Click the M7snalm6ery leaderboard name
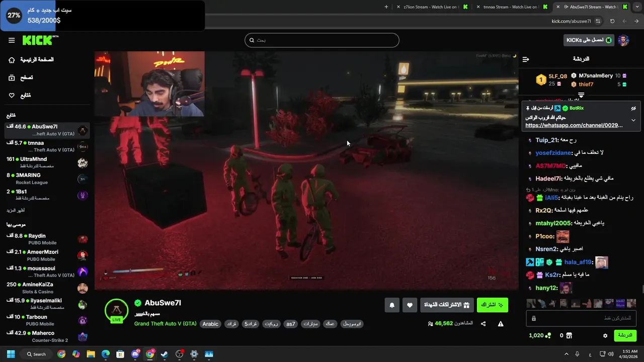Image resolution: width=644 pixels, height=362 pixels. pos(596,76)
